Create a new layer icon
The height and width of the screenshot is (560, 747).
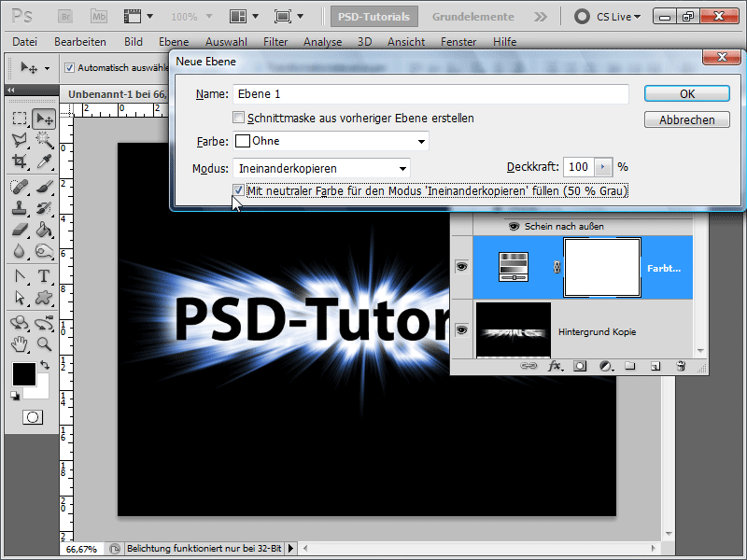click(655, 366)
